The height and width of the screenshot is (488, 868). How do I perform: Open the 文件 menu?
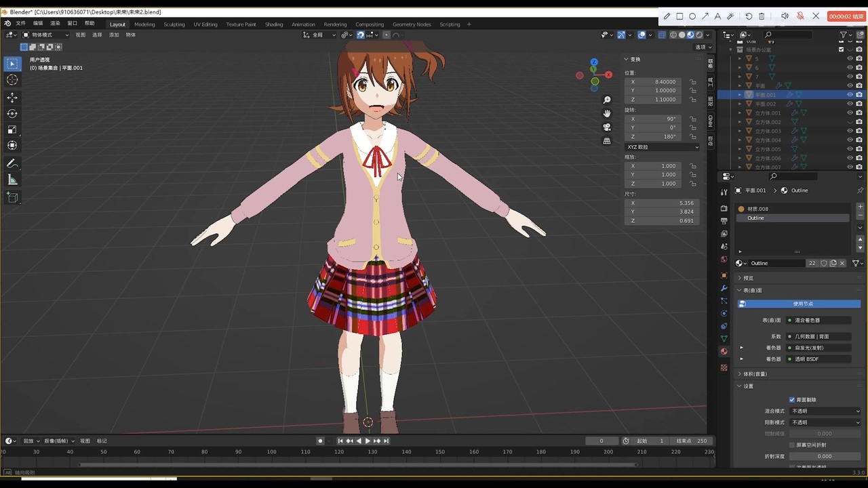(20, 24)
